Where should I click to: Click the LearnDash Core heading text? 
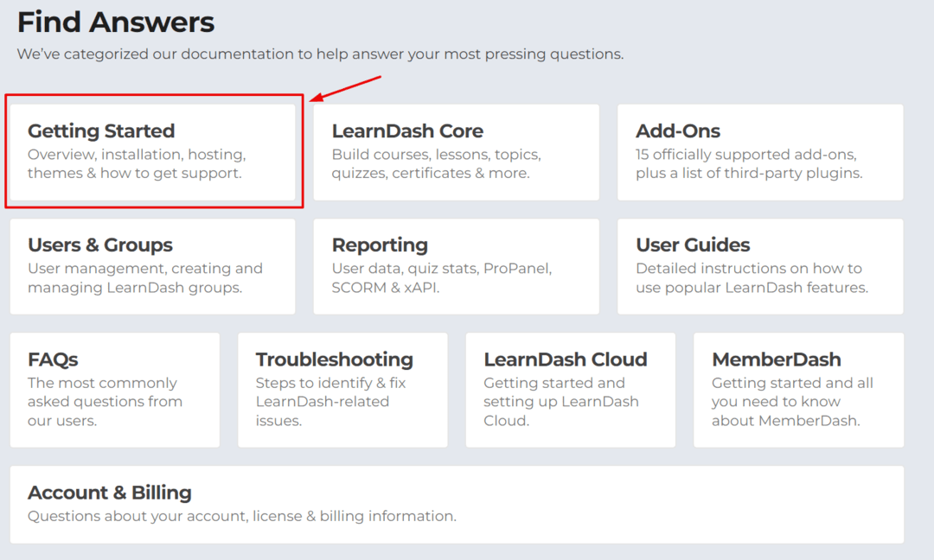pyautogui.click(x=407, y=130)
